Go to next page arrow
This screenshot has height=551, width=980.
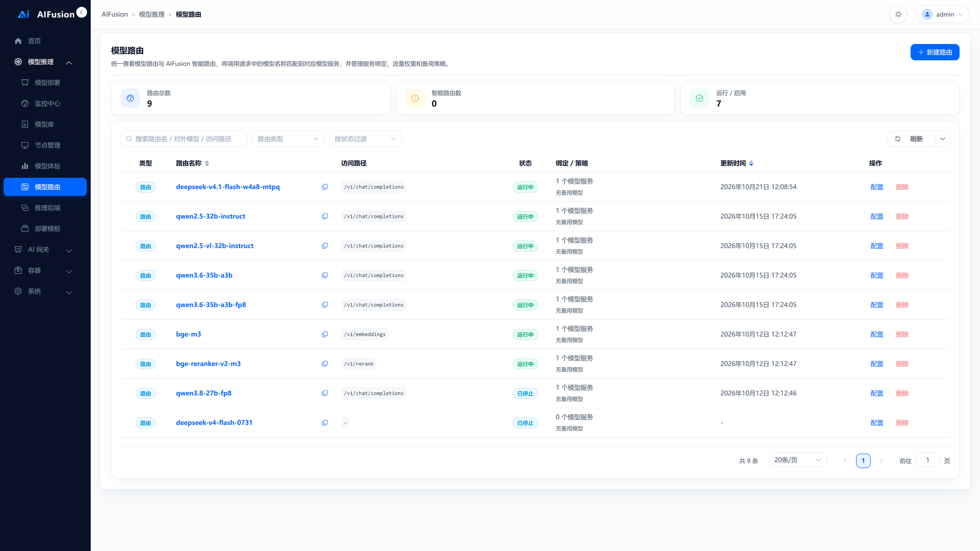click(881, 461)
